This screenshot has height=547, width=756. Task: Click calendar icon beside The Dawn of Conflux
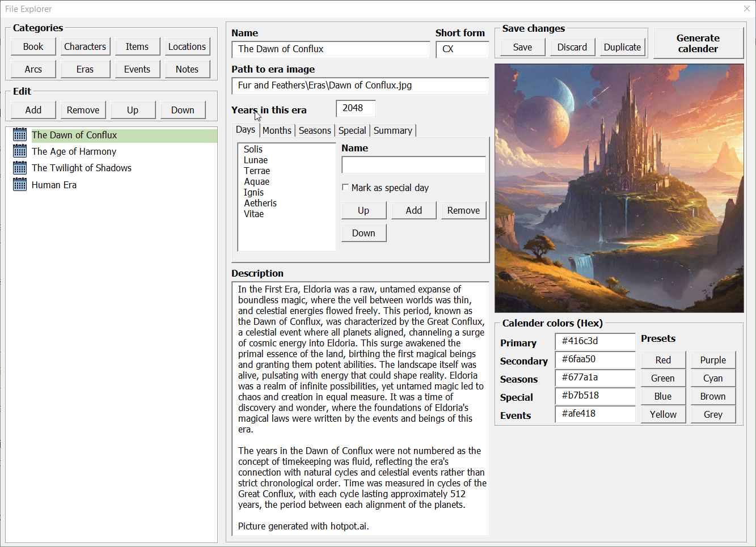pos(20,135)
